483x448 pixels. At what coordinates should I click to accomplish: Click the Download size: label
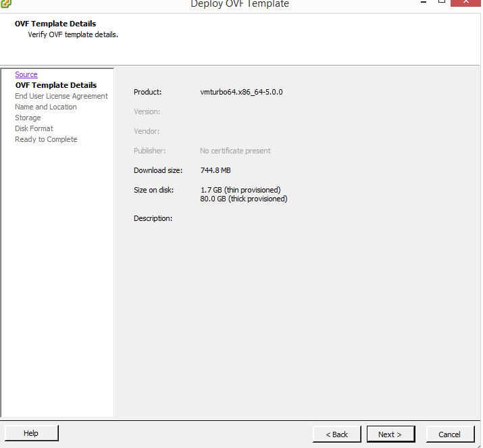pyautogui.click(x=158, y=170)
